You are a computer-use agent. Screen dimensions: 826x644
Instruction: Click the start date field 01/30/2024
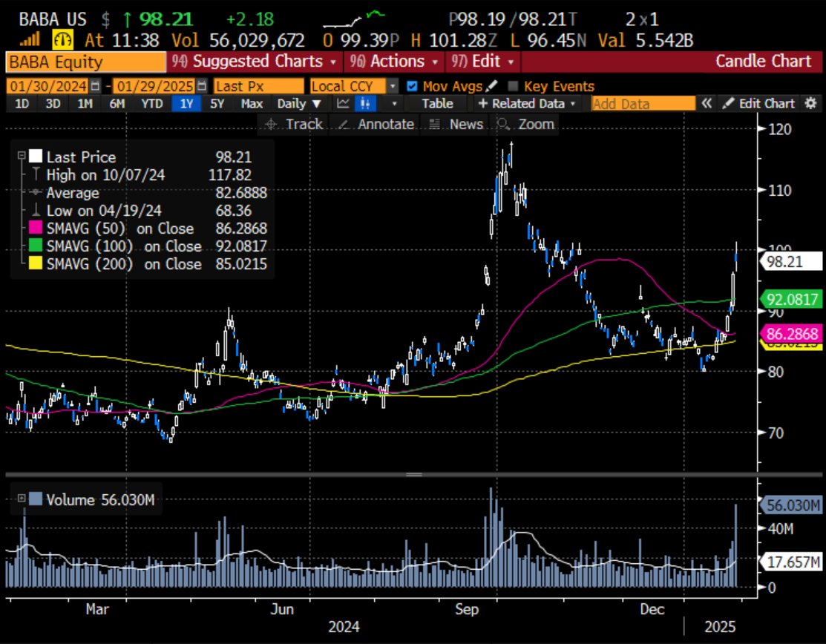pyautogui.click(x=48, y=86)
